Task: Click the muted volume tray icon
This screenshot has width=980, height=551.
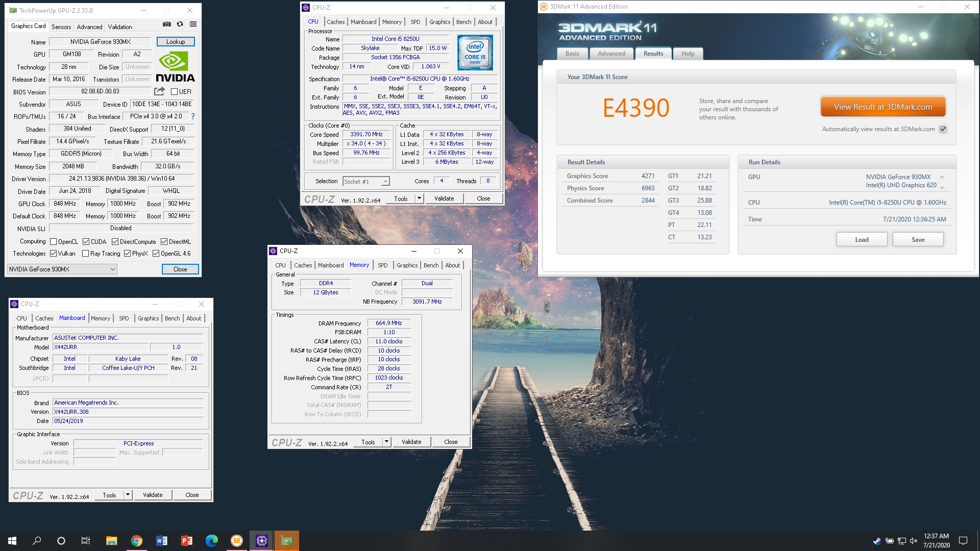Action: (914, 541)
